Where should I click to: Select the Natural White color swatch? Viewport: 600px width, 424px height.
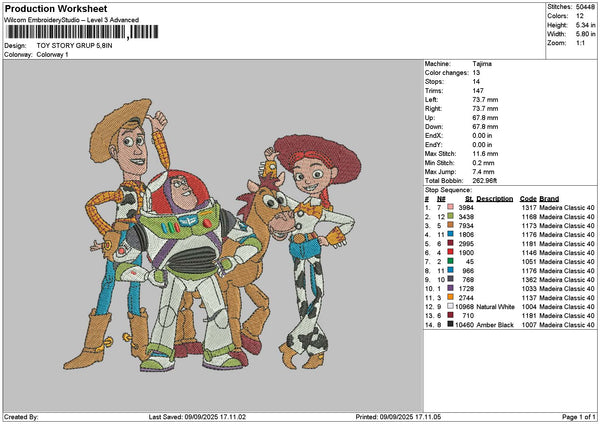click(x=450, y=306)
